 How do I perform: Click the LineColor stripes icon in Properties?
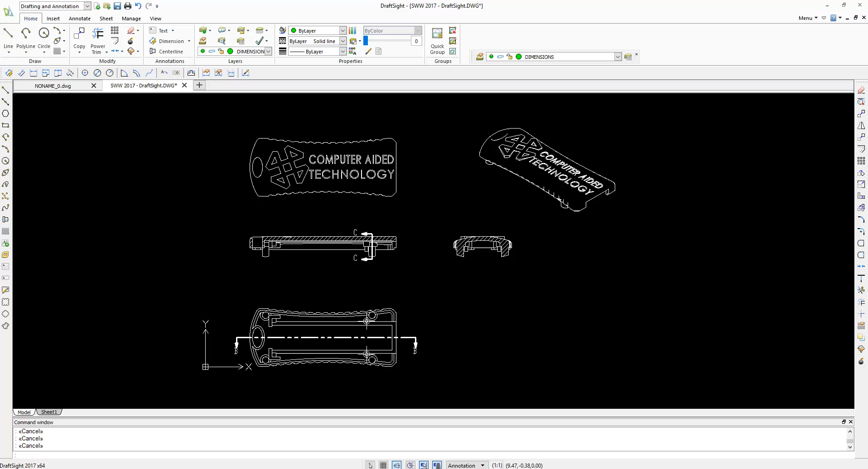coord(352,30)
